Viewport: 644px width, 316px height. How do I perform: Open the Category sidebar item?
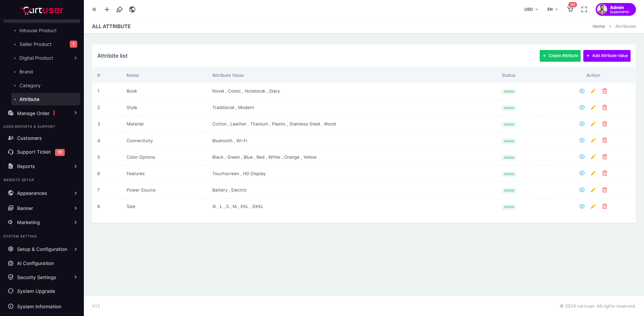[30, 86]
